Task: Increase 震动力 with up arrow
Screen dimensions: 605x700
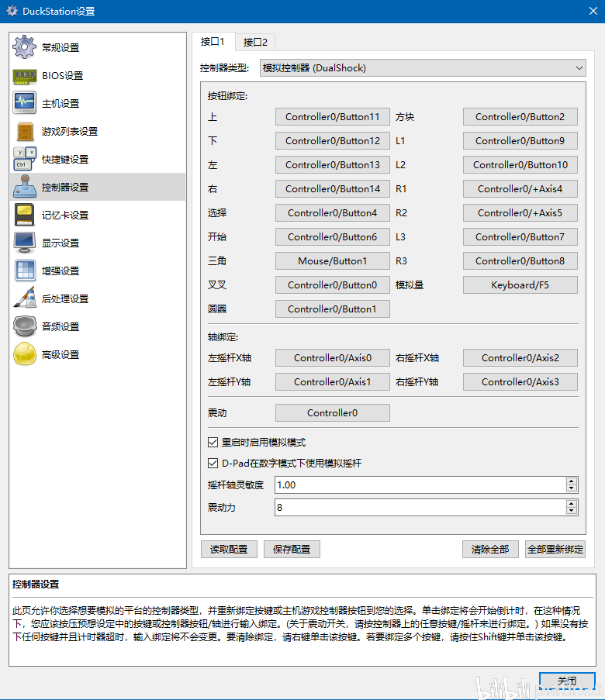Action: (572, 504)
